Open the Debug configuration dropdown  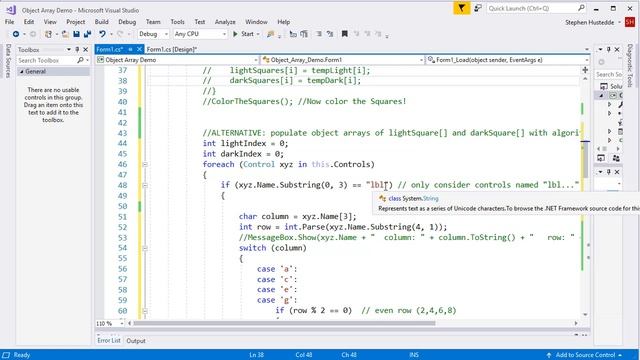(153, 34)
